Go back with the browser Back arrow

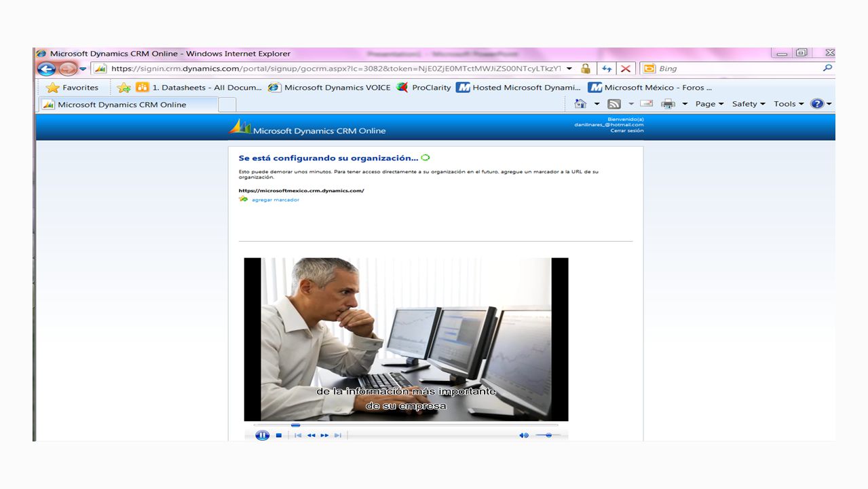pyautogui.click(x=46, y=69)
